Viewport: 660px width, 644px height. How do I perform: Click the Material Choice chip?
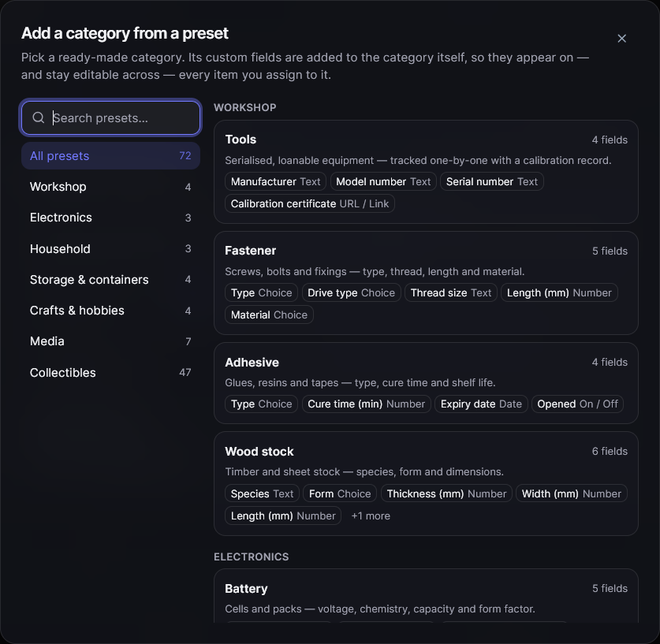[270, 315]
